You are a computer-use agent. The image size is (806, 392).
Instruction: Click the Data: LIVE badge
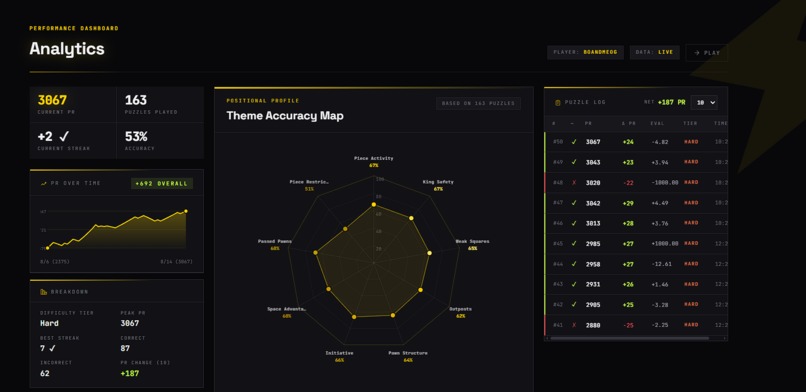[x=654, y=52]
